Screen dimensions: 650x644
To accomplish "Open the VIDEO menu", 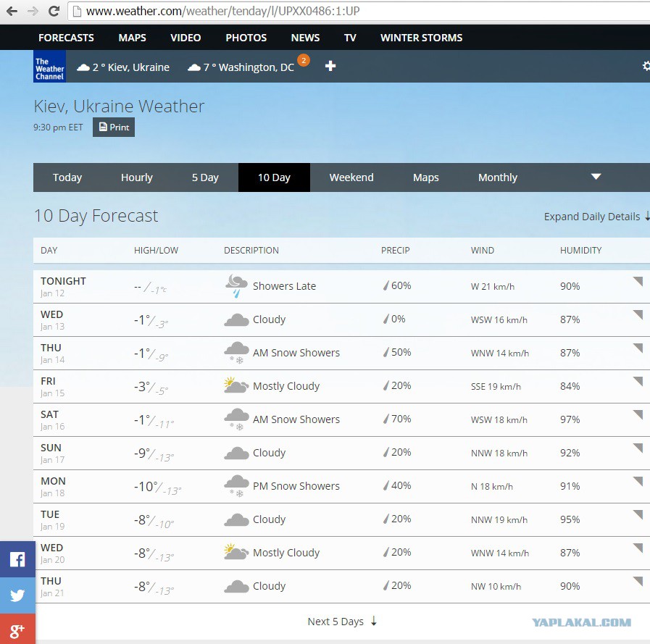I will (x=186, y=38).
